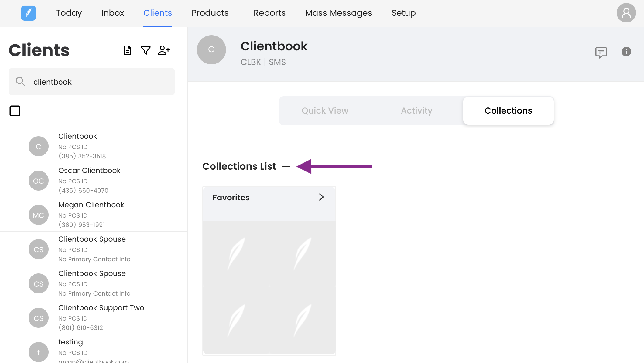This screenshot has height=363, width=644.
Task: Click the export document icon
Action: (128, 50)
